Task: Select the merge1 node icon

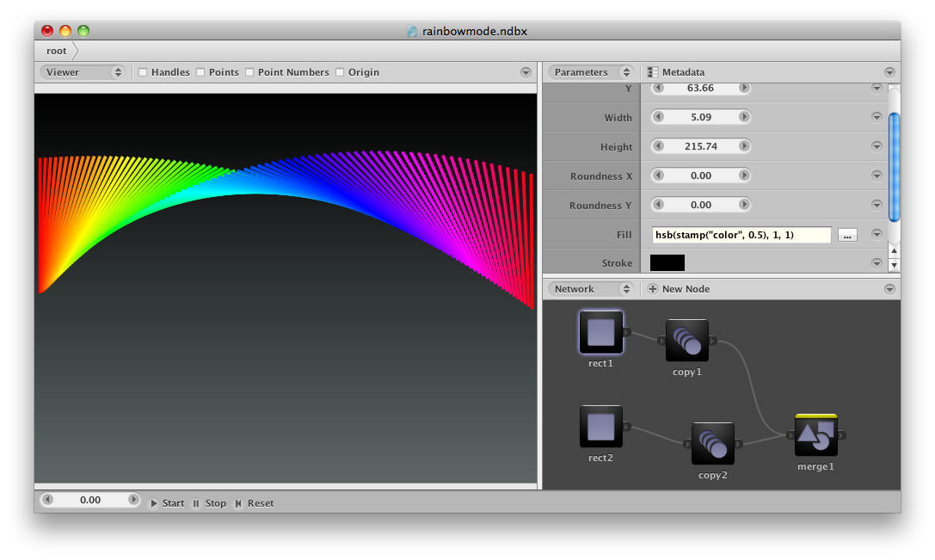Action: click(815, 435)
